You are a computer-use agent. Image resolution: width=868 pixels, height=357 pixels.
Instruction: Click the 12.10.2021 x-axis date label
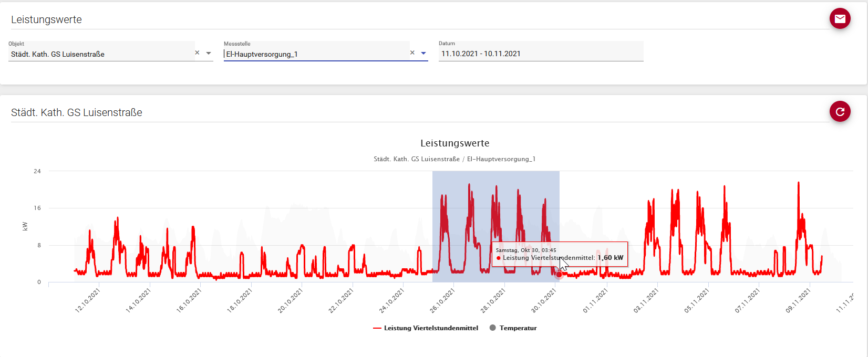pyautogui.click(x=87, y=301)
